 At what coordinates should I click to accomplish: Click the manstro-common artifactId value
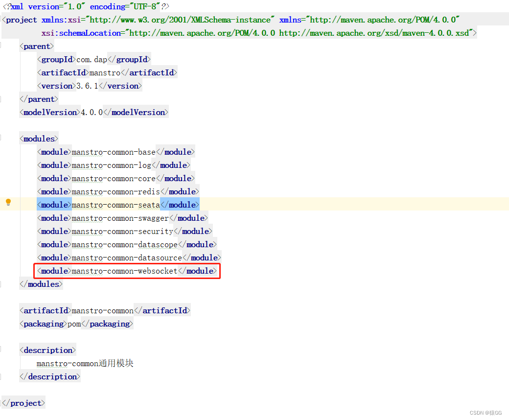pos(103,311)
